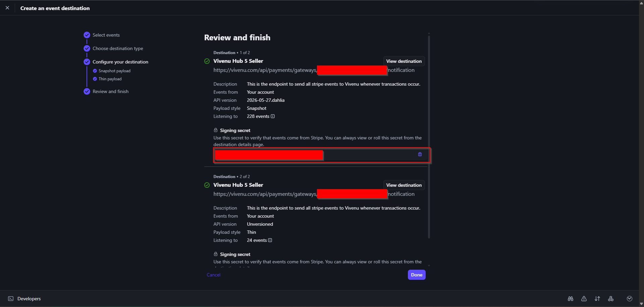Click the Review and finish heading

[237, 38]
